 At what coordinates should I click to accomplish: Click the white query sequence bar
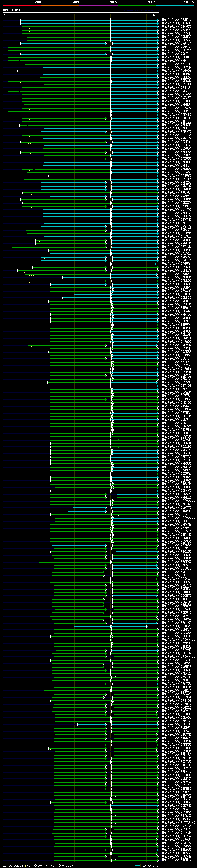pyautogui.click(x=81, y=13)
